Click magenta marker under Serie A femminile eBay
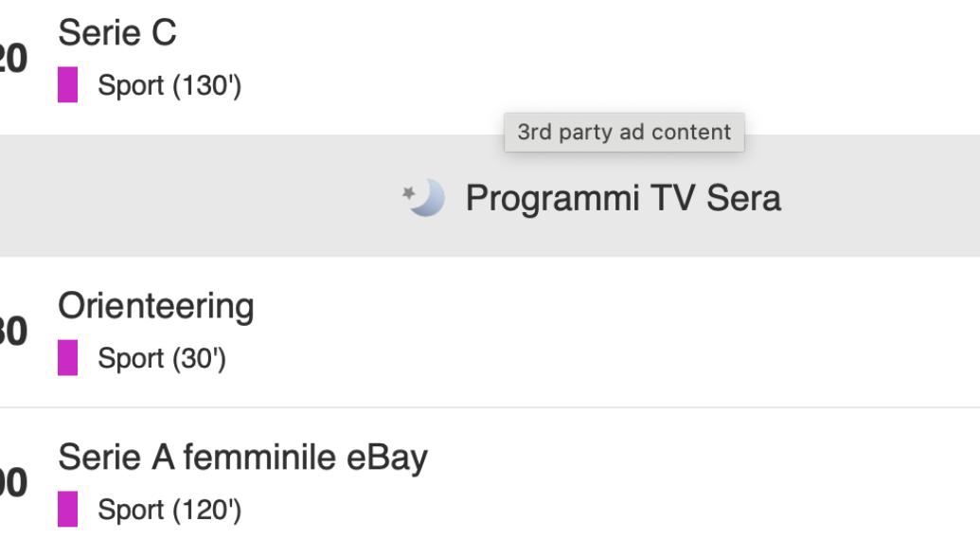 point(67,510)
